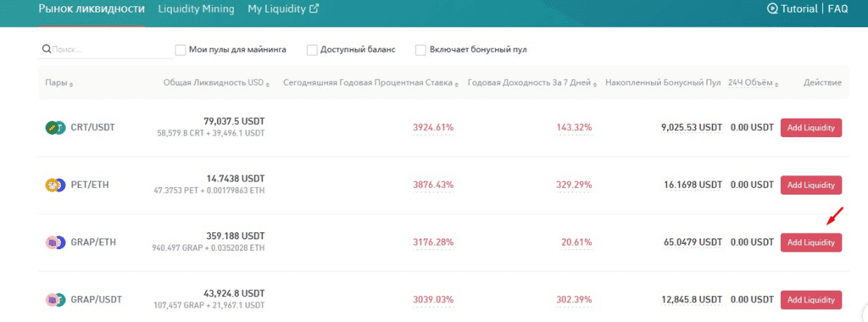Focus the Поиск search field
The height and width of the screenshot is (322, 868).
112,50
